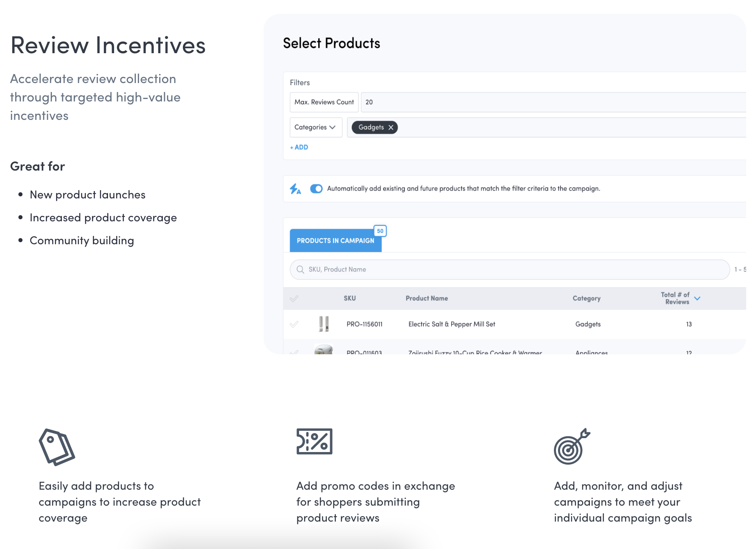Click the price tags icon
Image resolution: width=756 pixels, height=549 pixels.
coord(57,447)
